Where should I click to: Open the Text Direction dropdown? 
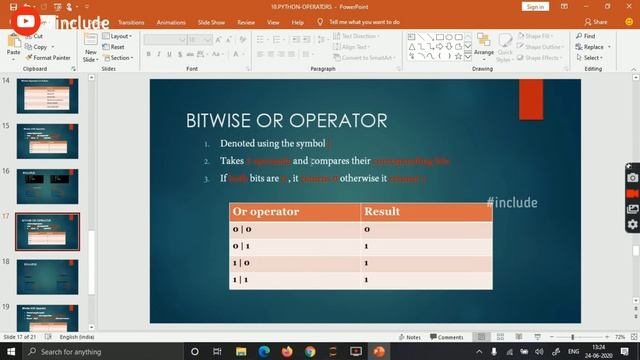click(x=356, y=36)
